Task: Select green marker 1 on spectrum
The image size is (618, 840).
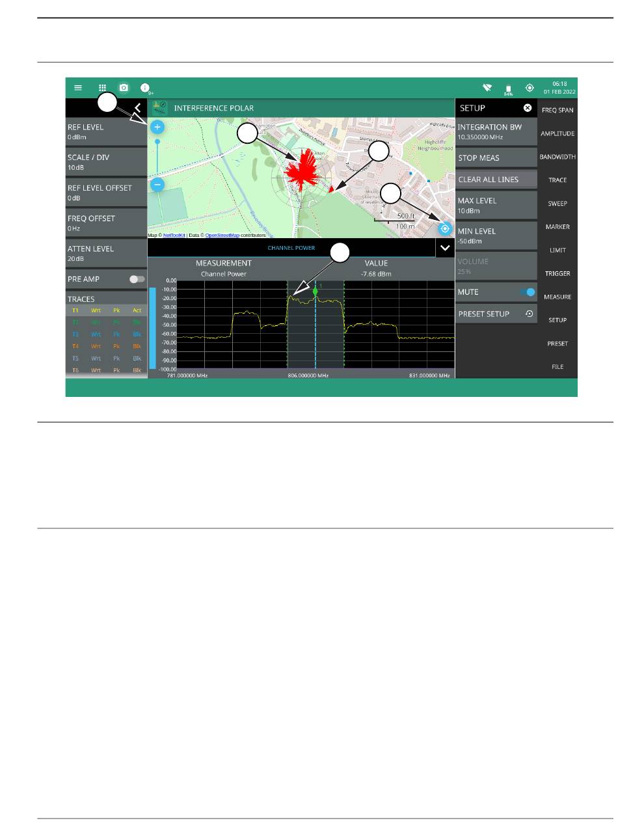Action: pos(316,291)
